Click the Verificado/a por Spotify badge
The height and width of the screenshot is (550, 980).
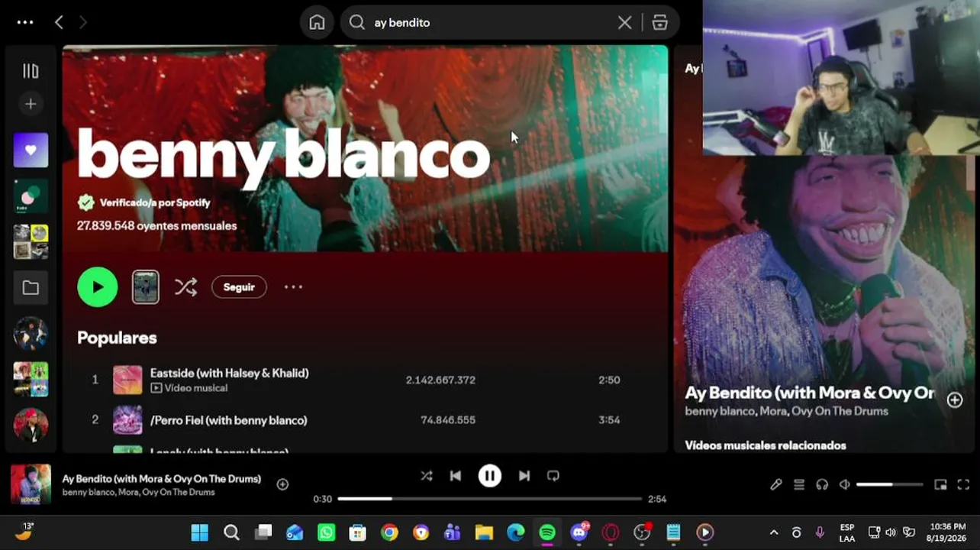click(x=143, y=202)
